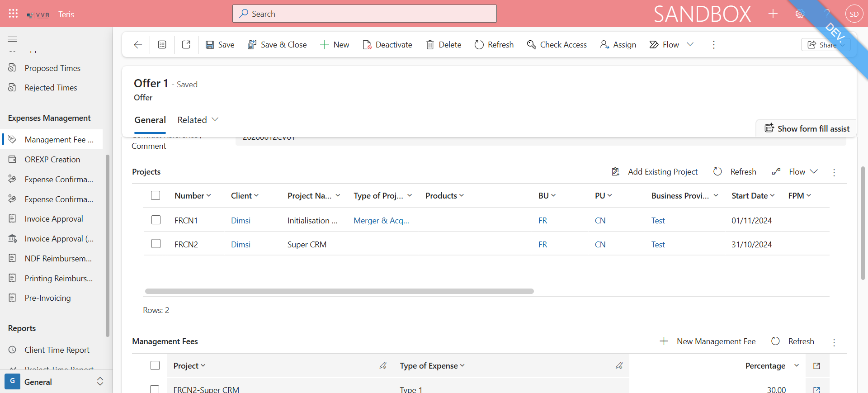Open Check Access
Screen dimensions: 868x393
[x=557, y=45]
